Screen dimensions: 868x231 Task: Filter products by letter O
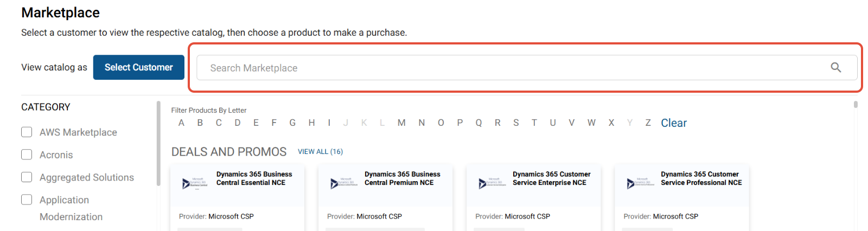[441, 123]
